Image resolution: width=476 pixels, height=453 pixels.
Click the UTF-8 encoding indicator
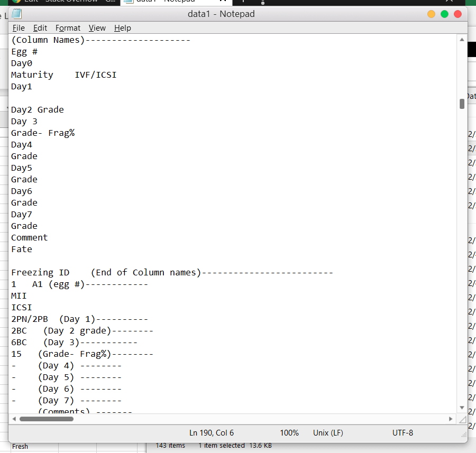click(402, 432)
